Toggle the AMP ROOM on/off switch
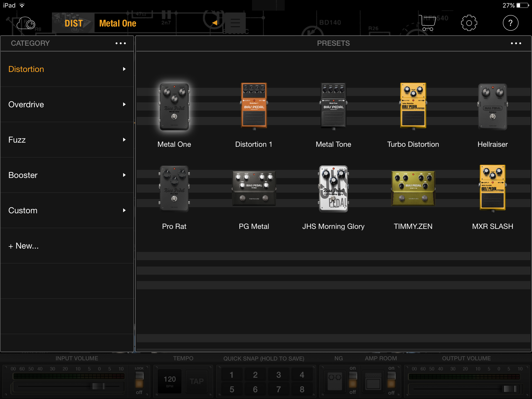 tap(391, 380)
